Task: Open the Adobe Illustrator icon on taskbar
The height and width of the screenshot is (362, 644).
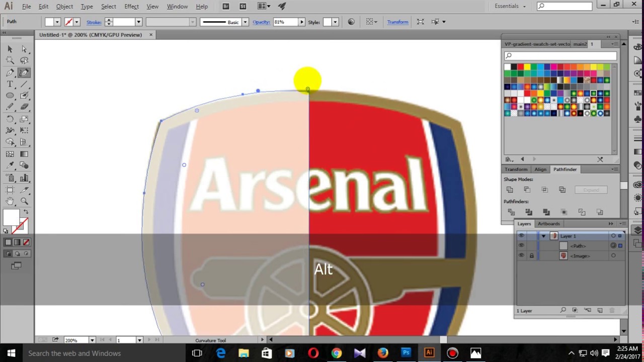Action: coord(429,353)
